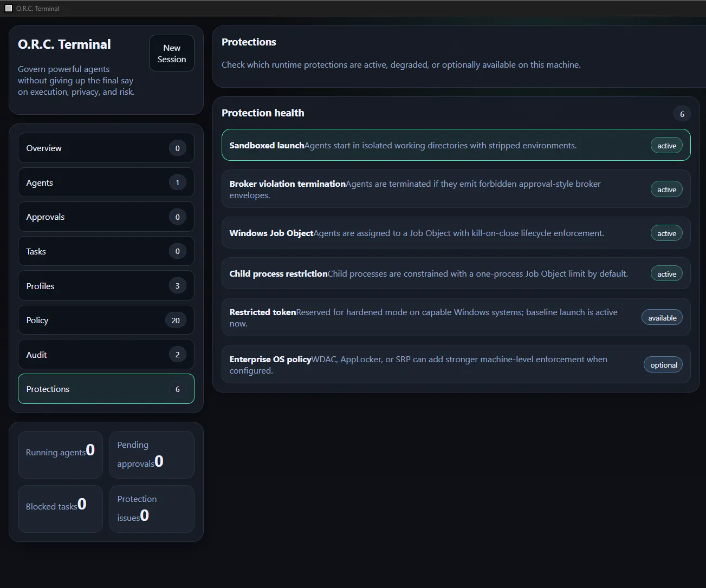Screen dimensions: 706x588
Task: Select the Child process restriction row
Action: (456, 273)
